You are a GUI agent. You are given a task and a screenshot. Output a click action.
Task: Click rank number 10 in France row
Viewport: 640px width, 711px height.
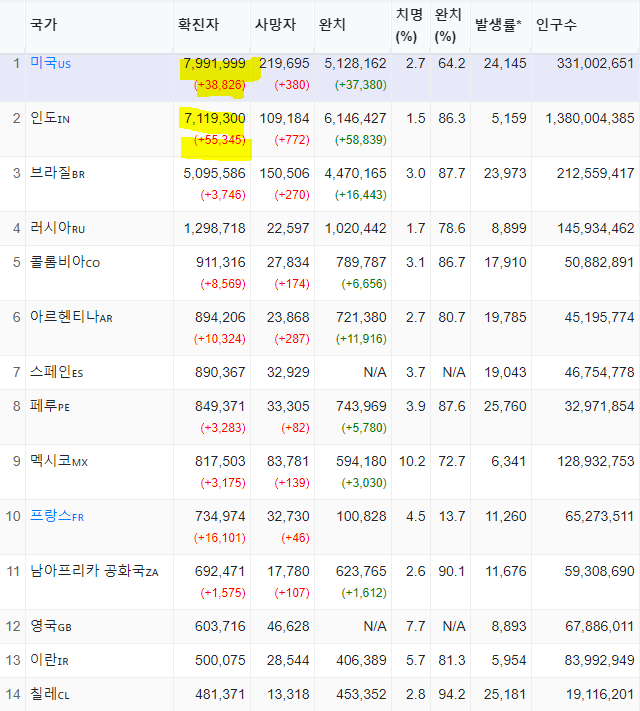click(x=13, y=516)
